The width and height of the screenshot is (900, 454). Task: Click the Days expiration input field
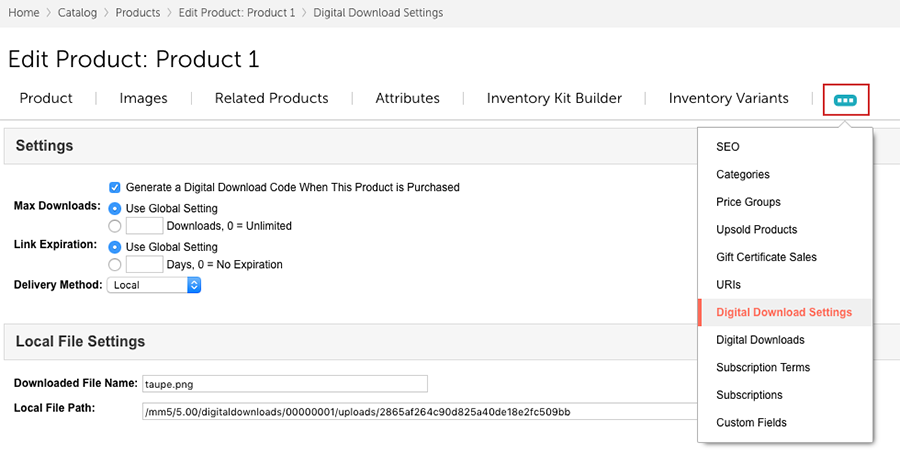point(145,264)
